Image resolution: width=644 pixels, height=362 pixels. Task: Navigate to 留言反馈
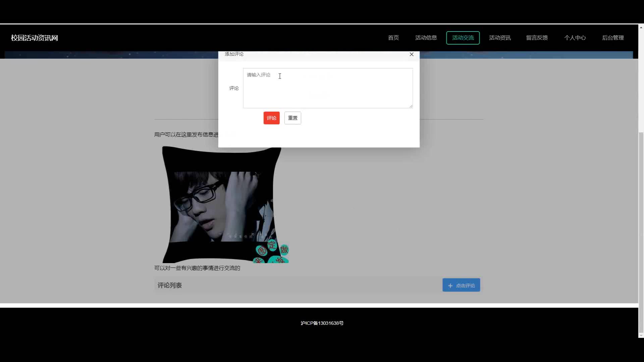point(537,38)
